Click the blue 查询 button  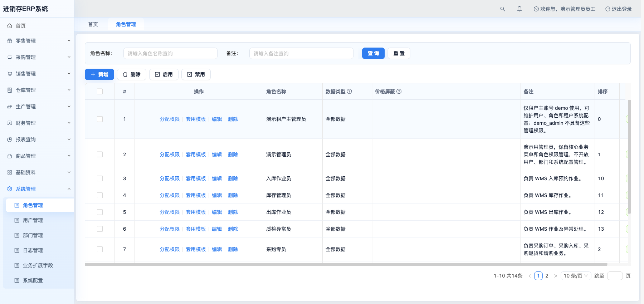[x=373, y=53]
